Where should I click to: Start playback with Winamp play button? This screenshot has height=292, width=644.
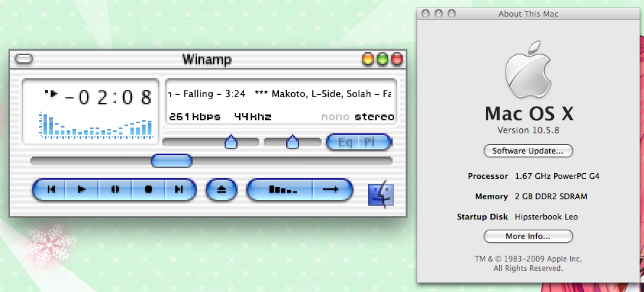point(82,189)
